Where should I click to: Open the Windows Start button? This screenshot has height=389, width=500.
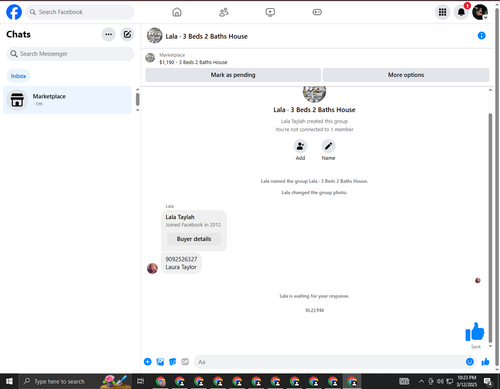coord(9,381)
